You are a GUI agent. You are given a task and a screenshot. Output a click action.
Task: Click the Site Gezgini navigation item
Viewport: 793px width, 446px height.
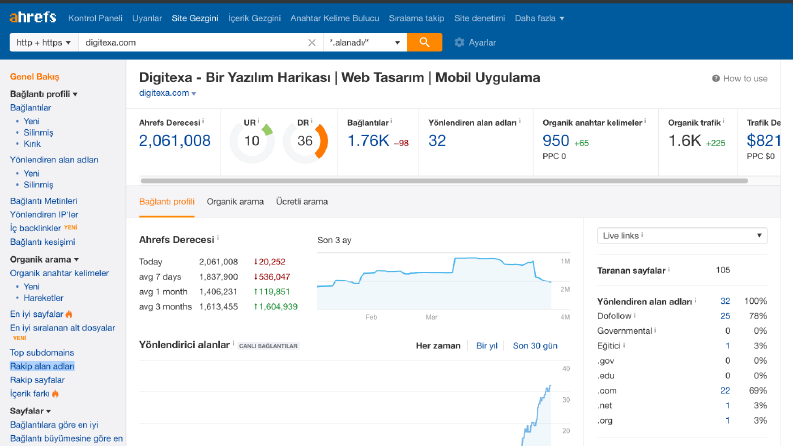[195, 18]
